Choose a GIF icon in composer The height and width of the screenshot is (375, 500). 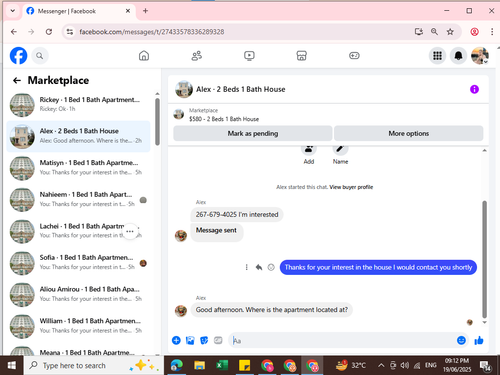coord(218,340)
